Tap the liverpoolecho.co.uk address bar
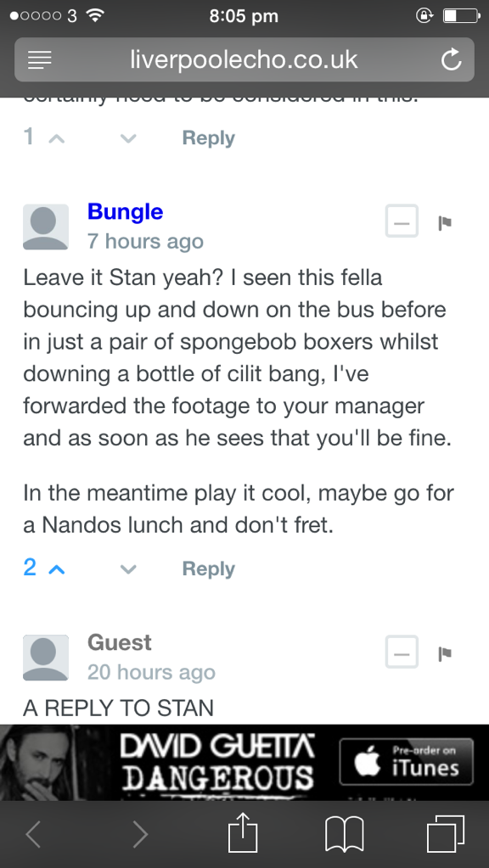Screen dimensions: 489x868 pyautogui.click(x=244, y=59)
